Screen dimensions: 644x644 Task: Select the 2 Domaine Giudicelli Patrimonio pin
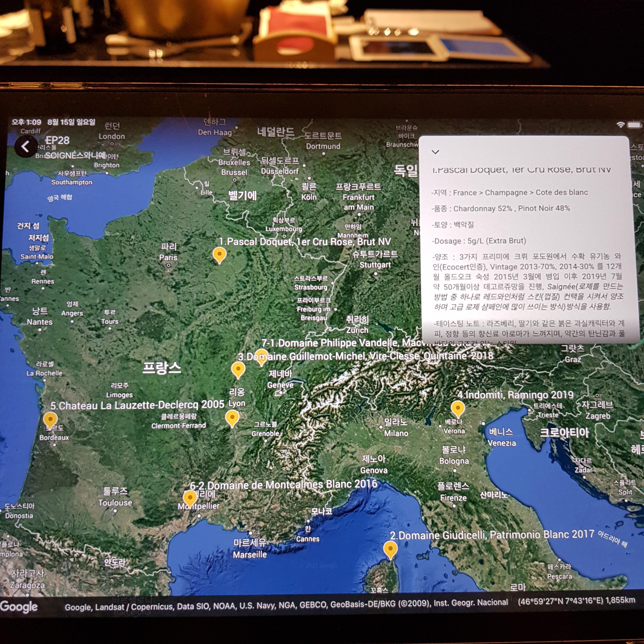click(x=390, y=550)
